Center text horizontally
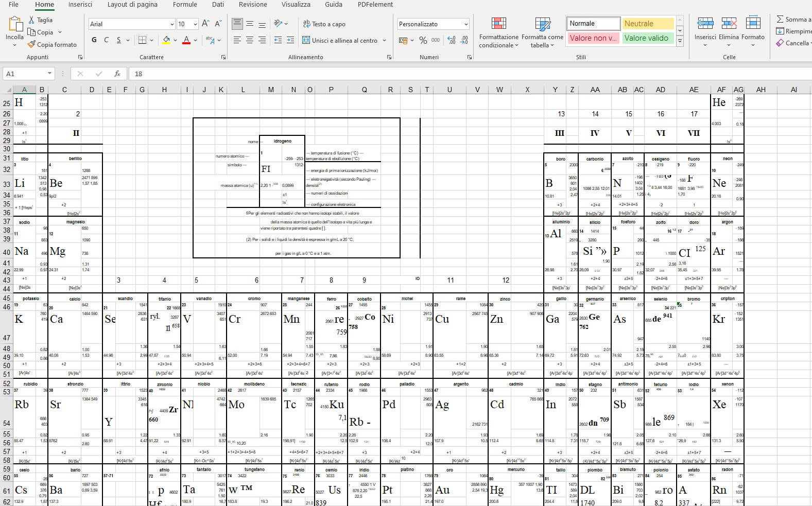 click(250, 40)
